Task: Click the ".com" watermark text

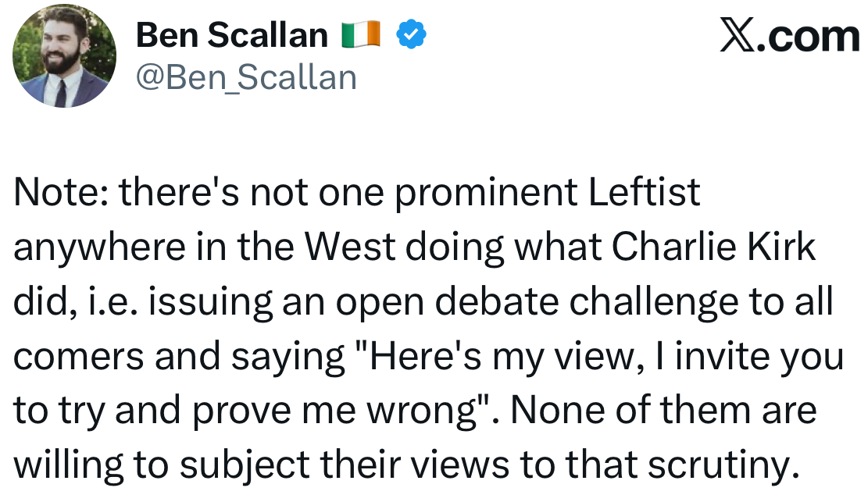Action: (x=812, y=36)
